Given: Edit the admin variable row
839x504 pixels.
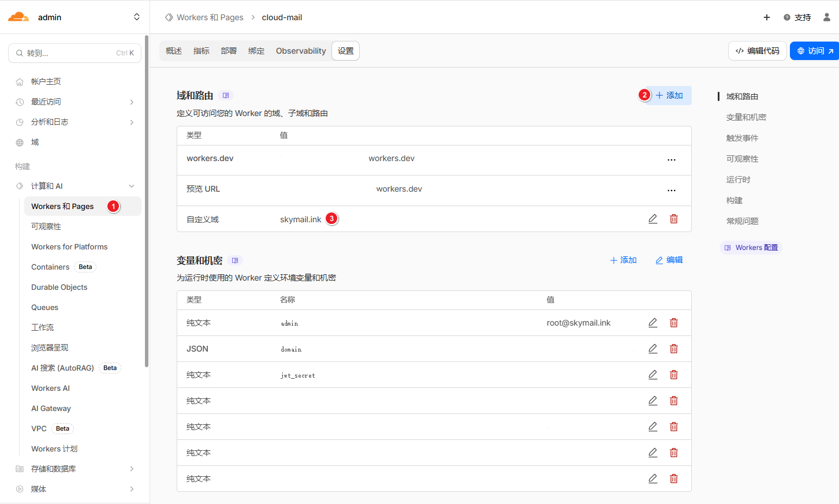Looking at the screenshot, I should pos(652,323).
